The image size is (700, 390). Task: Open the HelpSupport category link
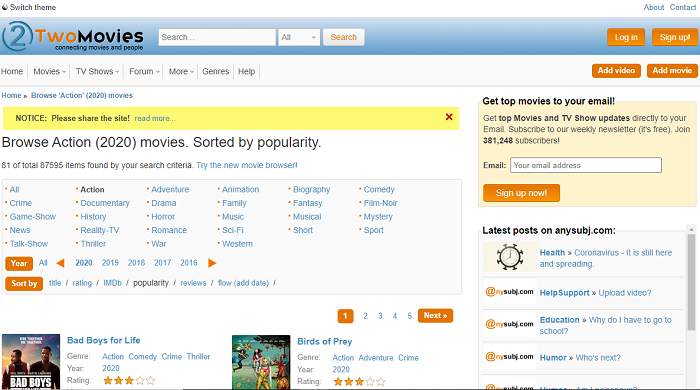tap(564, 293)
